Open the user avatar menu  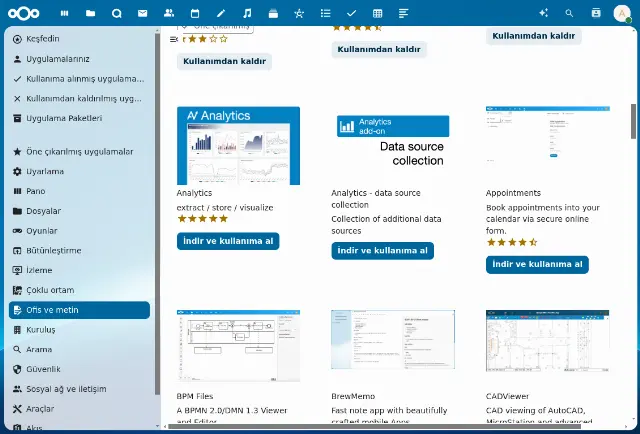click(622, 13)
